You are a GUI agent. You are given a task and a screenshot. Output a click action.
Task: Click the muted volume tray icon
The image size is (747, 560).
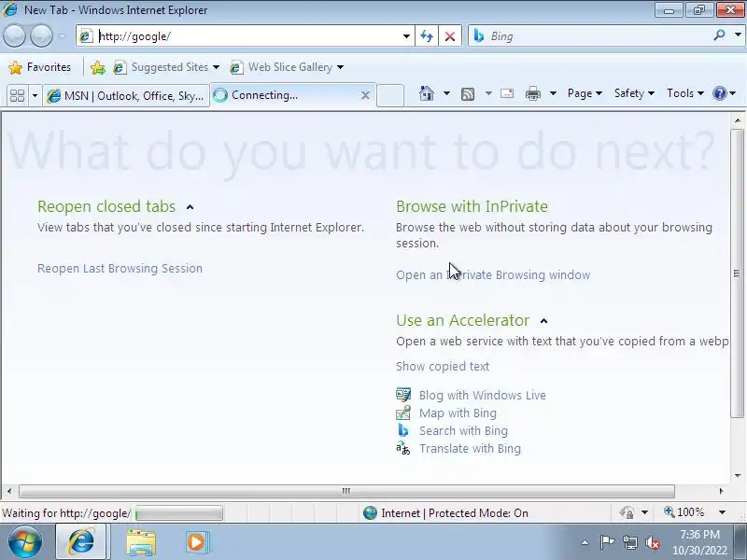(x=652, y=542)
